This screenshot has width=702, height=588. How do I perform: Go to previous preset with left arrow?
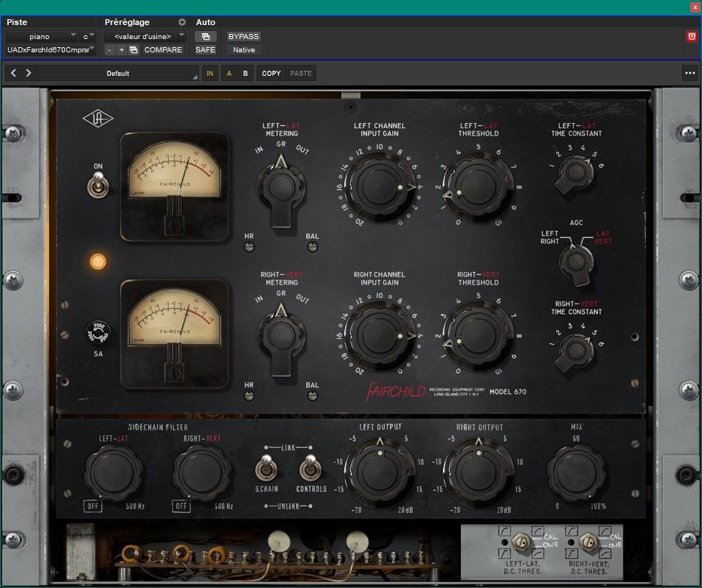(x=15, y=74)
